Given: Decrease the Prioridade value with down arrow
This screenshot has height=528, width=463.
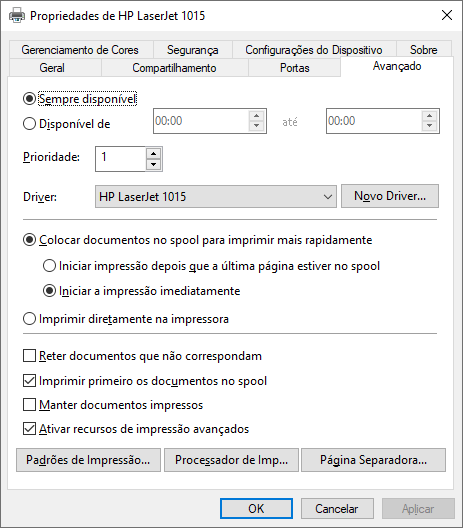Looking at the screenshot, I should [154, 165].
